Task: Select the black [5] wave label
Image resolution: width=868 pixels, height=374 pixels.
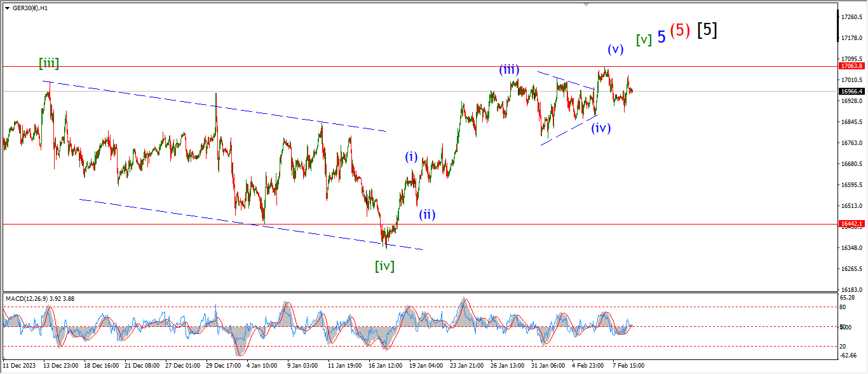Action: point(707,30)
